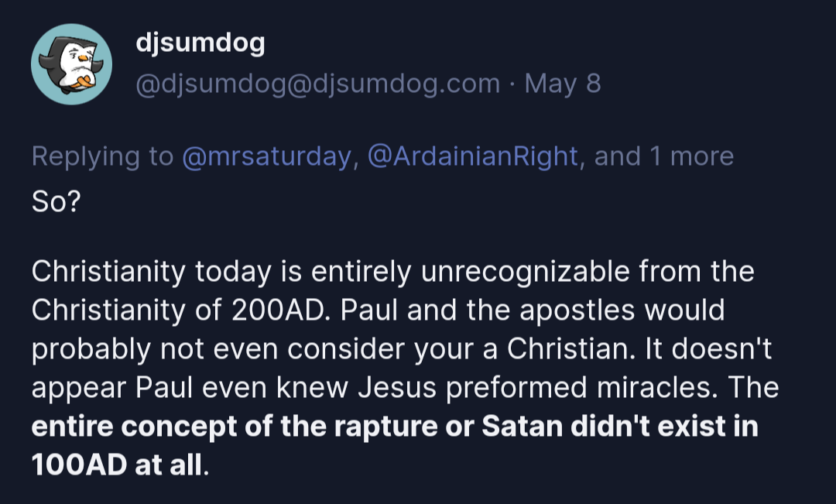Click the @mrsaturday mention
Screen dimensions: 836x504
pyautogui.click(x=266, y=156)
